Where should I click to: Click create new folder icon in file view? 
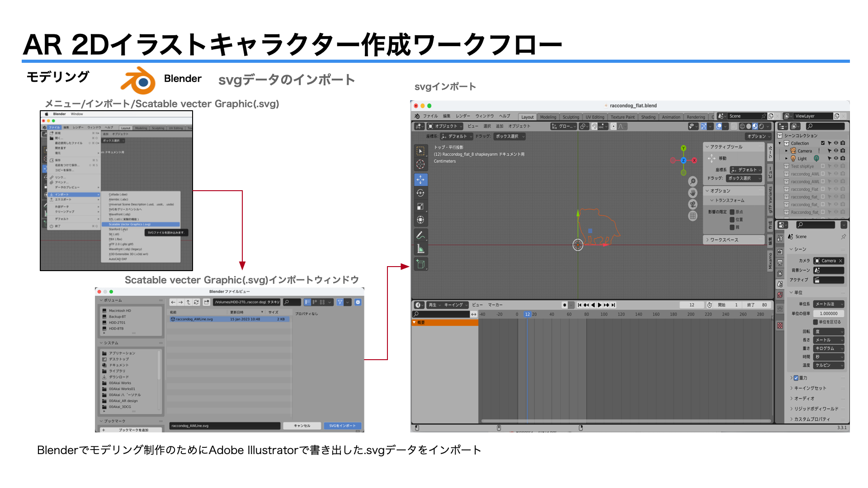pos(207,302)
